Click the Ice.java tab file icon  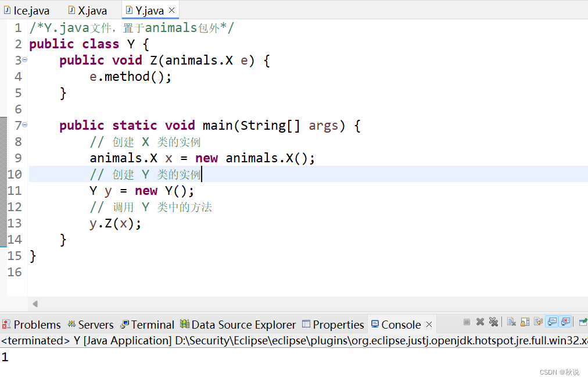point(7,10)
